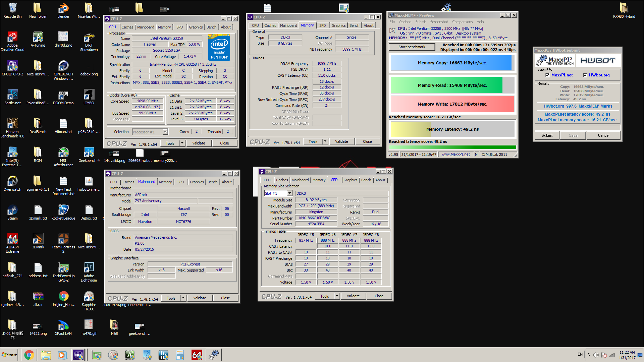Open Comparisons menu in MaxxMEM
The width and height of the screenshot is (644, 362).
click(462, 22)
